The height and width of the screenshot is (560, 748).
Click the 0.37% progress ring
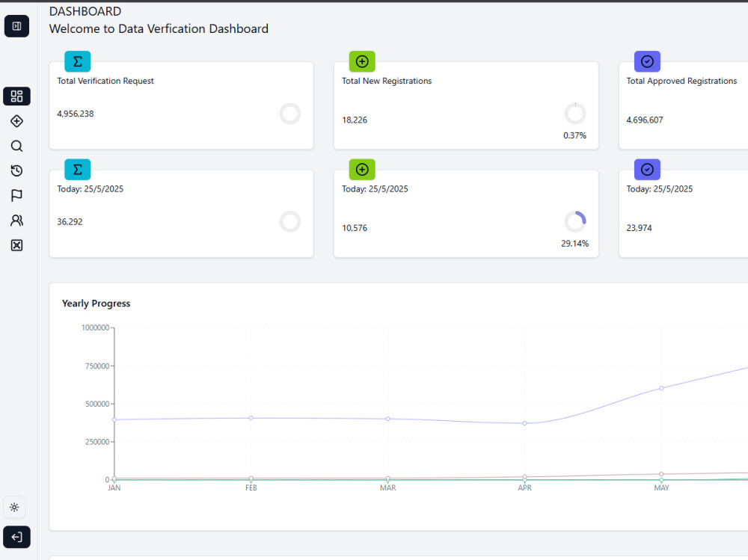(575, 114)
